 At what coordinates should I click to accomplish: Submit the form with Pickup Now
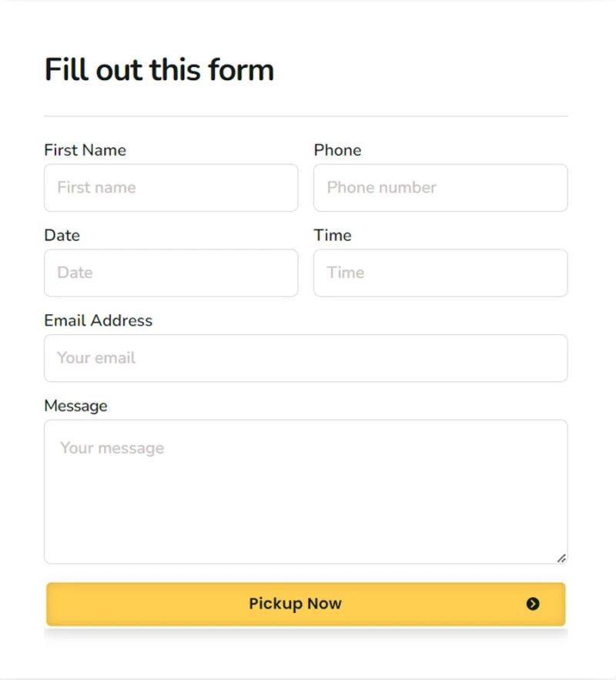(x=306, y=604)
